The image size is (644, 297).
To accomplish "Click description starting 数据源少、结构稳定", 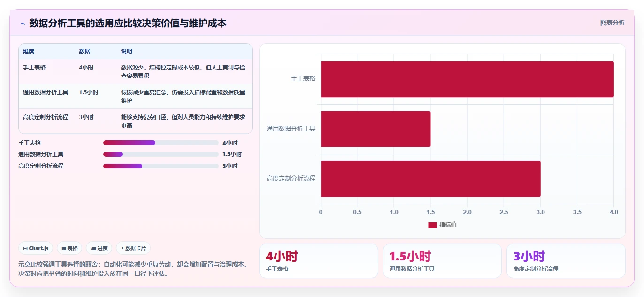I will 183,71.
